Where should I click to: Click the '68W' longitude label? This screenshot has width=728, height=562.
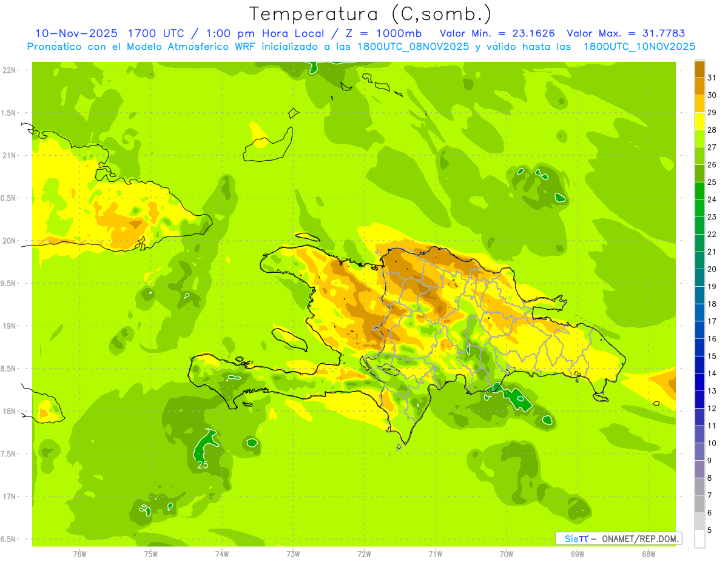649,554
